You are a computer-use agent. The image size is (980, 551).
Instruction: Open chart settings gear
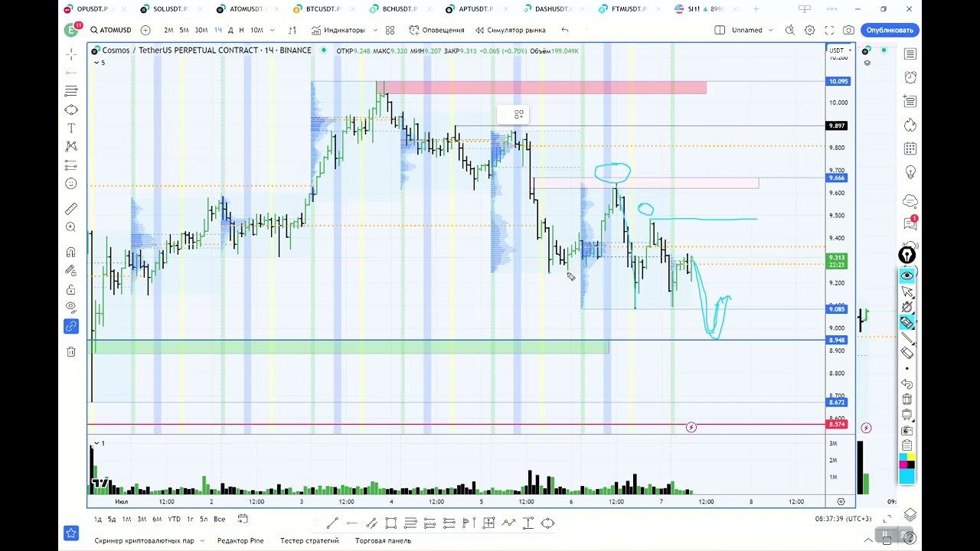click(810, 30)
